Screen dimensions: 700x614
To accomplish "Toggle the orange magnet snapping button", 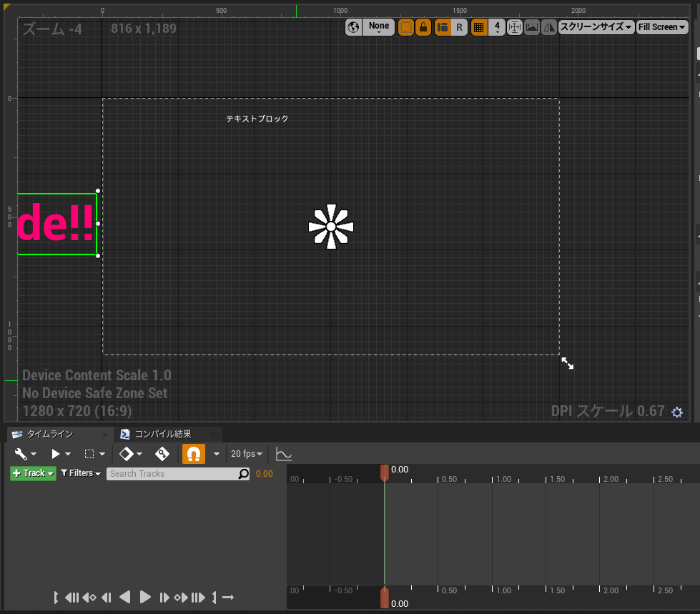I will coord(194,454).
